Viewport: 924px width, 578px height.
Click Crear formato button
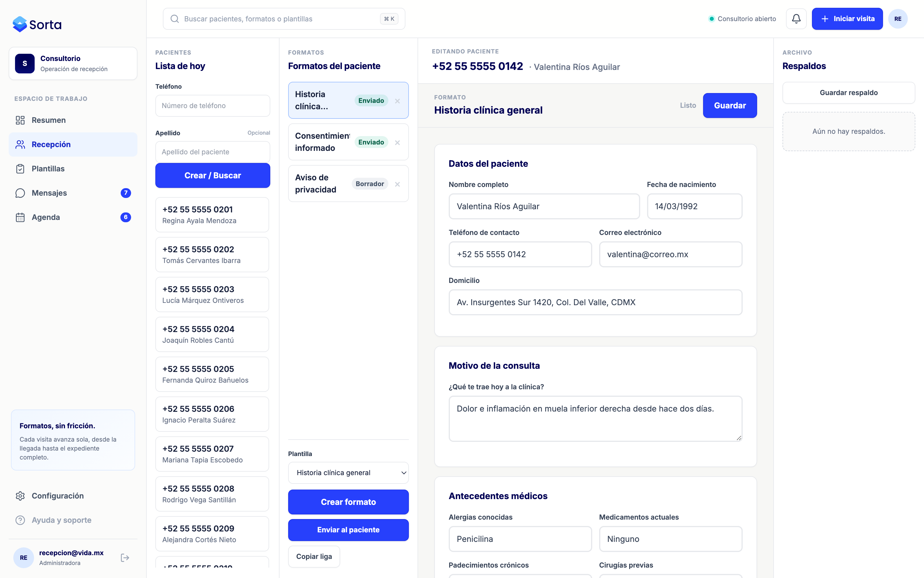coord(348,502)
